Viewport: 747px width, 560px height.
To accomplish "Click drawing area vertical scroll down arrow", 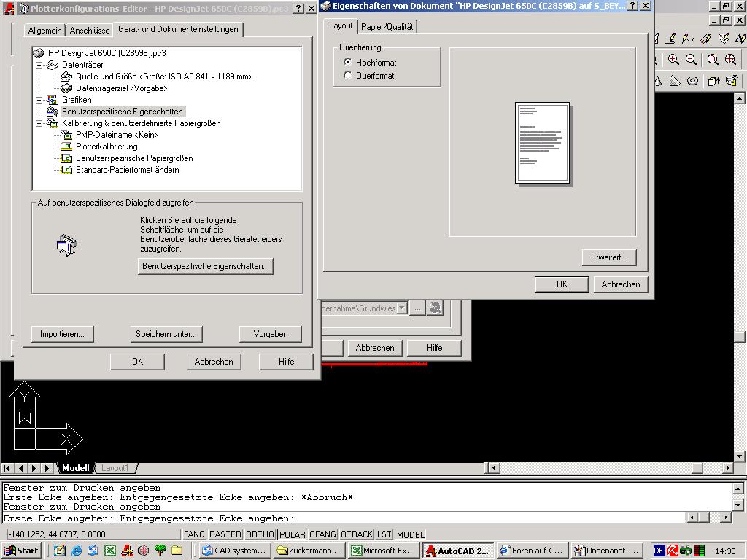I will 740,456.
